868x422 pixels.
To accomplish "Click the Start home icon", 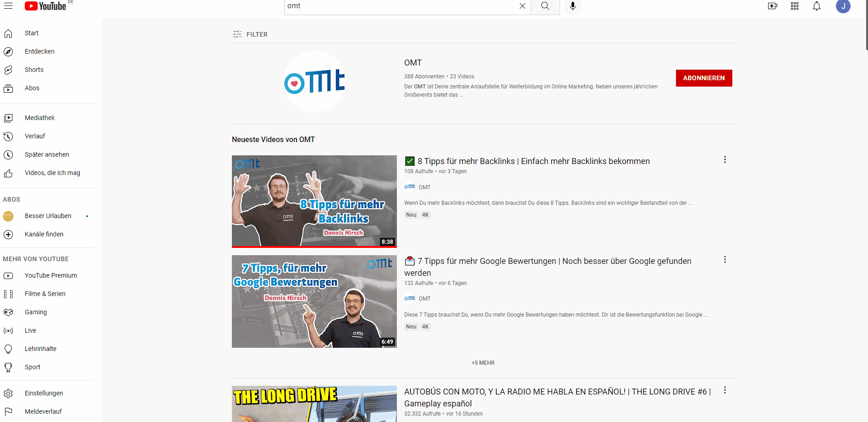I will point(8,33).
